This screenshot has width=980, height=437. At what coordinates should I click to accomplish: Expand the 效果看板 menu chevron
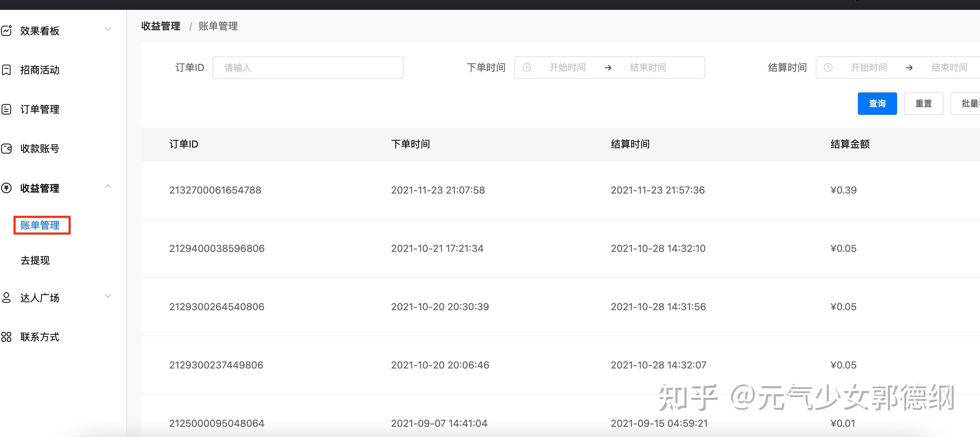pyautogui.click(x=108, y=29)
